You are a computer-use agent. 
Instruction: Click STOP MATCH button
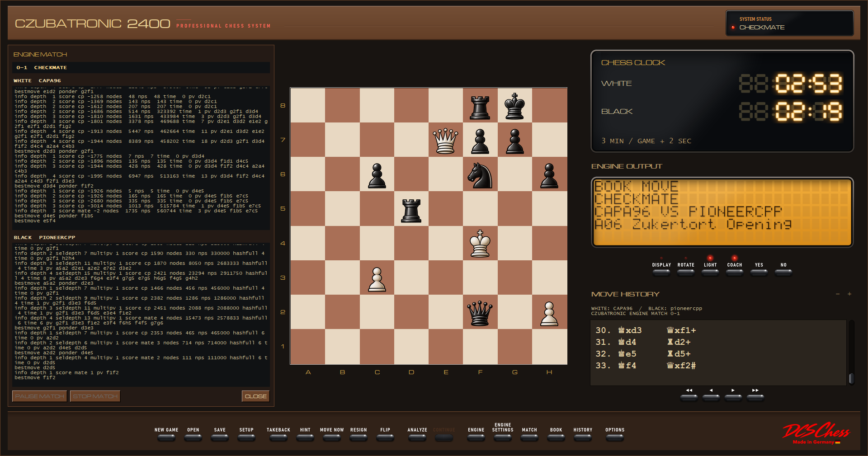coord(95,396)
